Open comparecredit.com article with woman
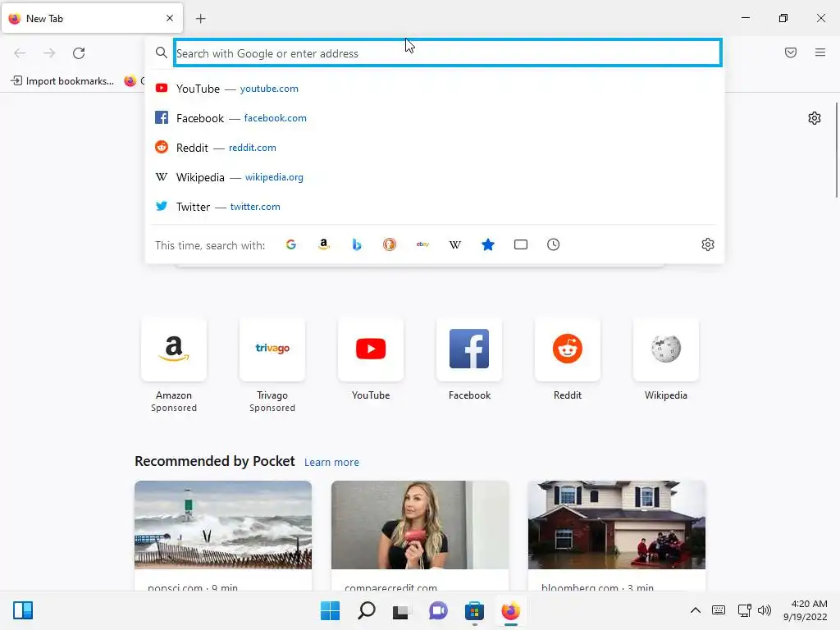The image size is (840, 630). point(420,536)
